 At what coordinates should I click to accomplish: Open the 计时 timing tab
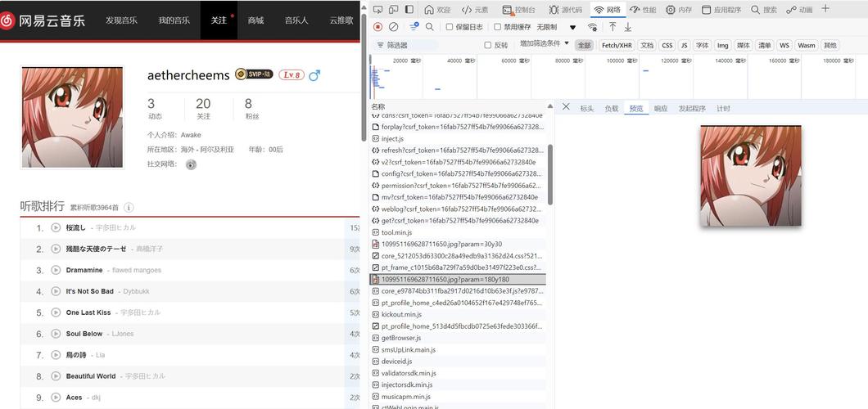pyautogui.click(x=723, y=108)
